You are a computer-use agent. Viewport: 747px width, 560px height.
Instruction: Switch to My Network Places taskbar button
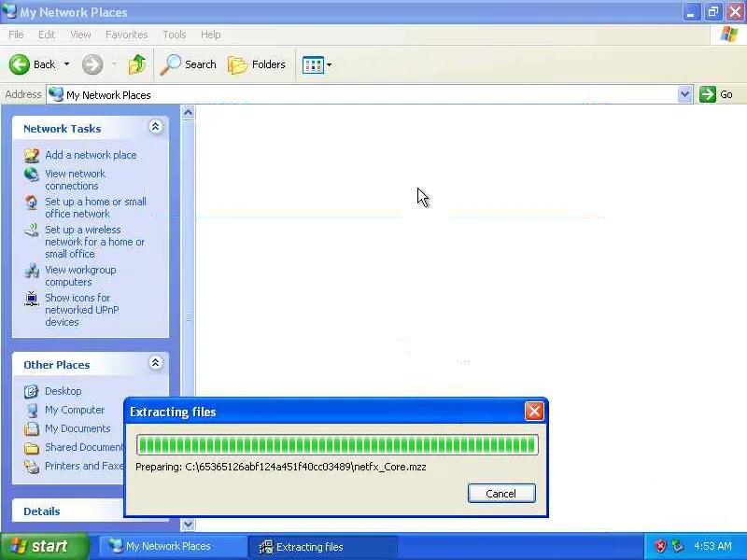tap(173, 546)
